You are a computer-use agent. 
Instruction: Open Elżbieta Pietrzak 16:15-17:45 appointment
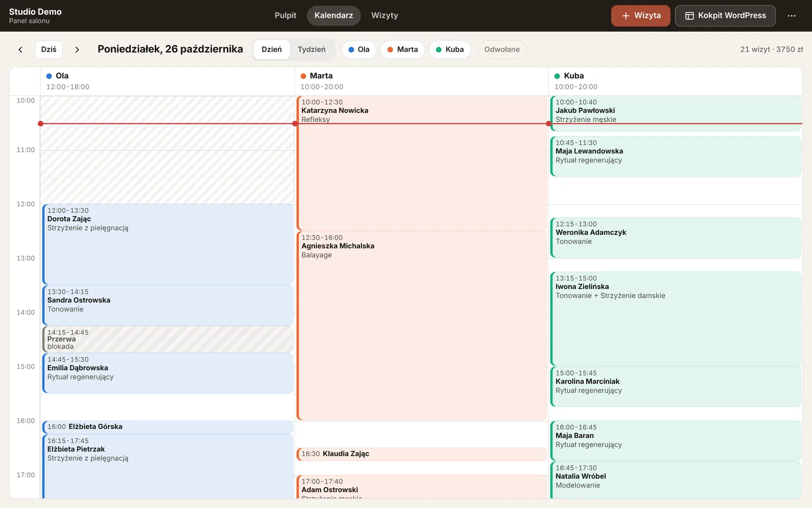tap(168, 466)
